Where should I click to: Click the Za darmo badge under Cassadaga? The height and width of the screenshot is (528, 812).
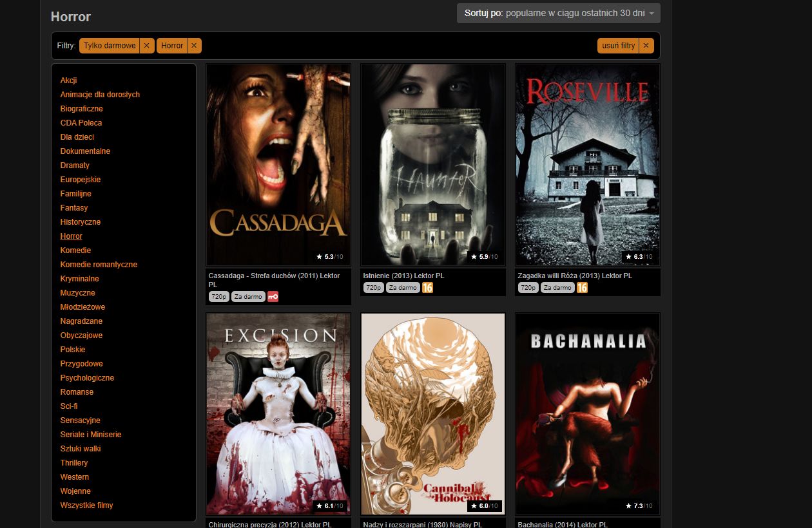pyautogui.click(x=248, y=297)
